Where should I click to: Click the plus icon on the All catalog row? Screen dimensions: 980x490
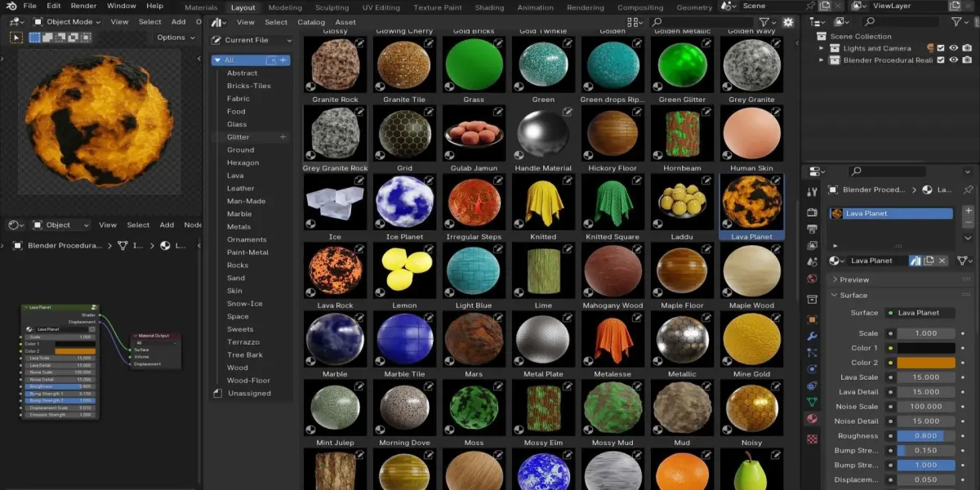[283, 60]
